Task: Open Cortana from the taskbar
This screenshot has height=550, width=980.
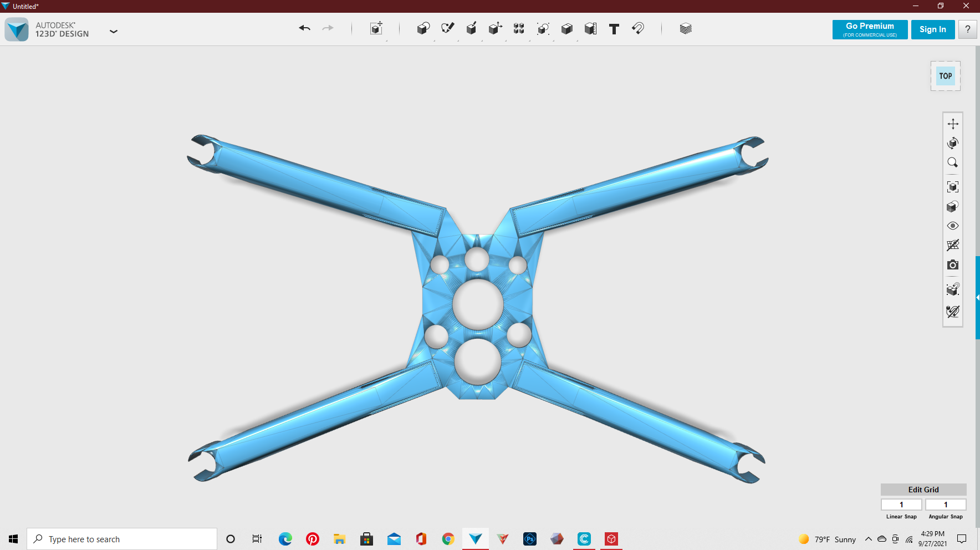Action: pyautogui.click(x=231, y=539)
